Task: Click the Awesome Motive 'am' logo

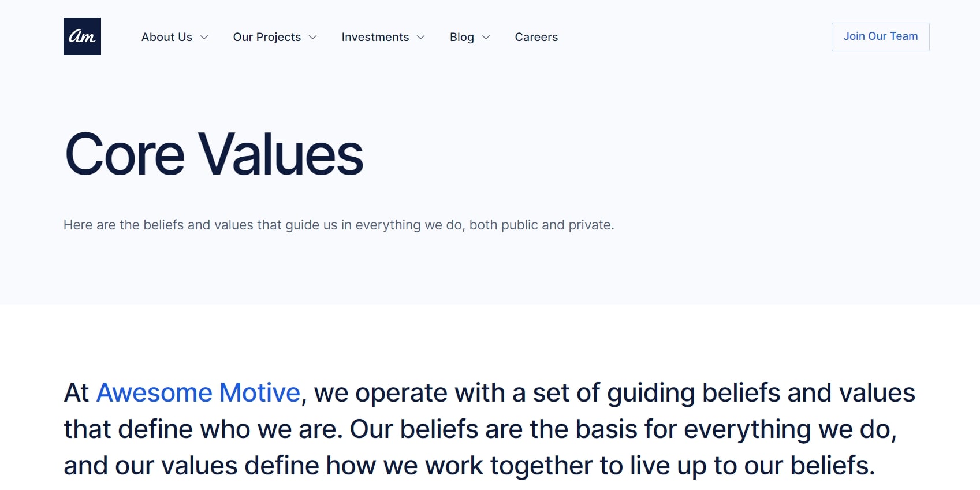Action: tap(82, 36)
